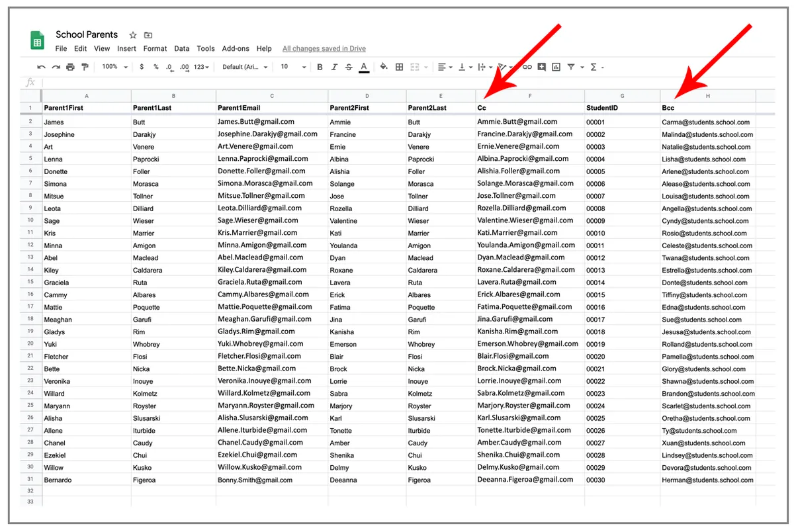The width and height of the screenshot is (794, 532).
Task: Open the File menu
Action: point(61,48)
